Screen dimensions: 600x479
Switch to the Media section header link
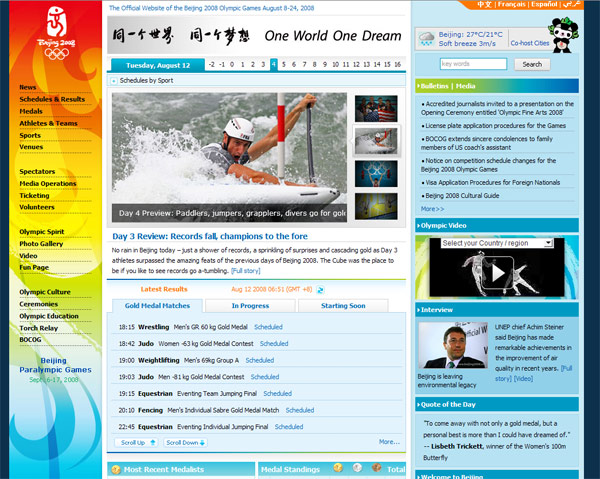tap(465, 86)
